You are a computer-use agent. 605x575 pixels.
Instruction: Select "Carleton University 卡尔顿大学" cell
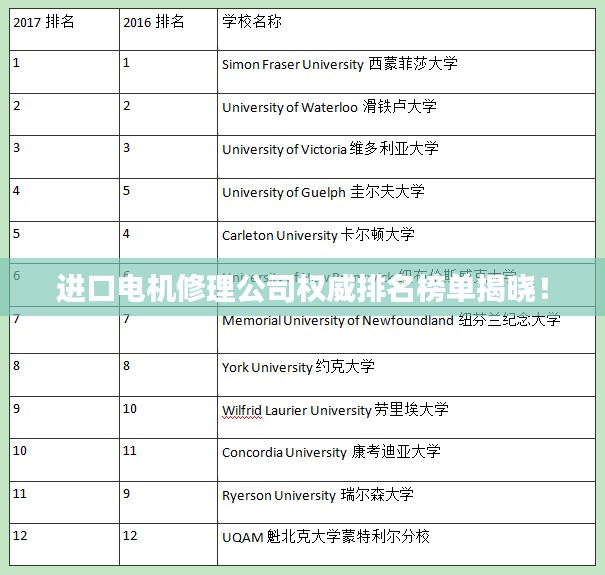pyautogui.click(x=407, y=240)
